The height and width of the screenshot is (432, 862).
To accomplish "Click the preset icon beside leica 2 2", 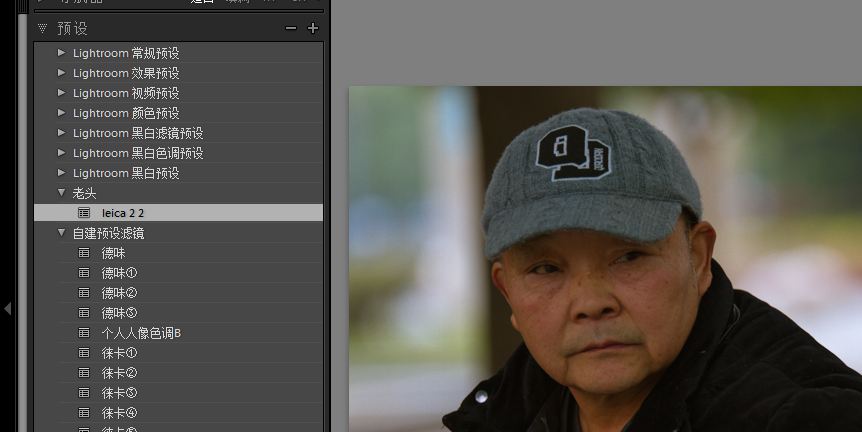I will tap(84, 213).
